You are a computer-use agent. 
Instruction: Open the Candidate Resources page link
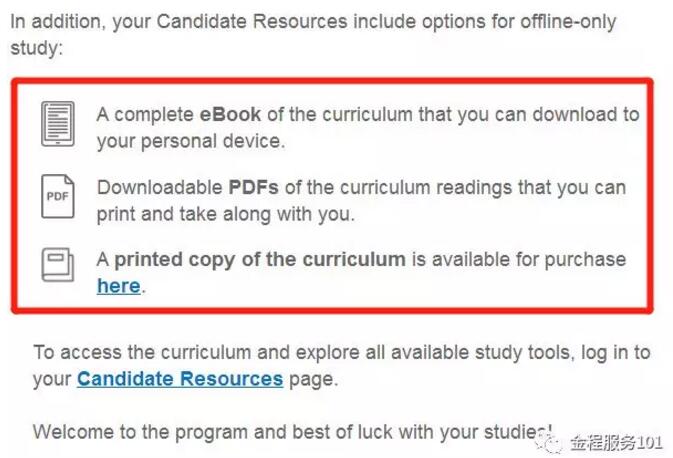coord(180,379)
